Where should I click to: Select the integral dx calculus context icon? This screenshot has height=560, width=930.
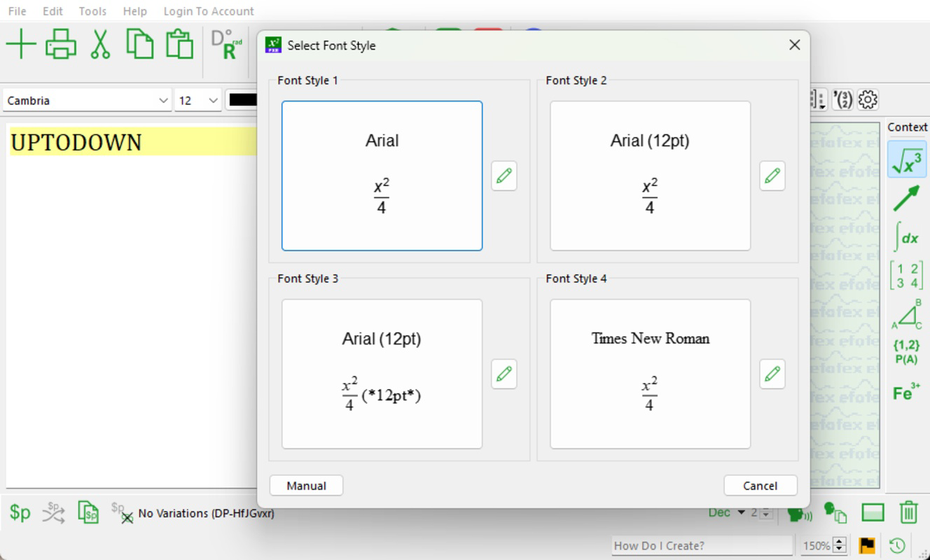tap(907, 236)
